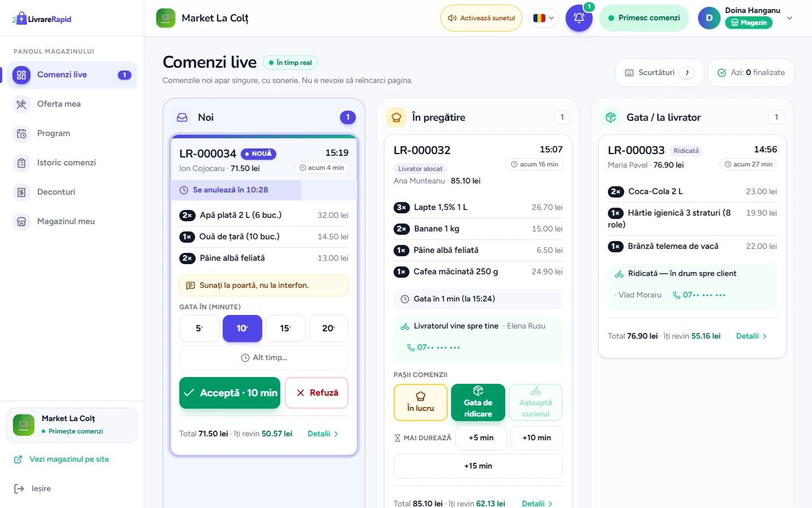The image size is (812, 508).
Task: Click the Ridicată status tag on LR-000033
Action: click(x=686, y=151)
